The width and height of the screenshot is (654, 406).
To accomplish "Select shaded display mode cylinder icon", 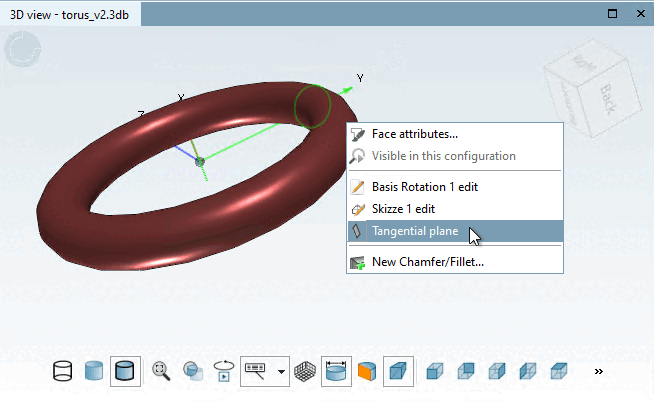I will 94,371.
